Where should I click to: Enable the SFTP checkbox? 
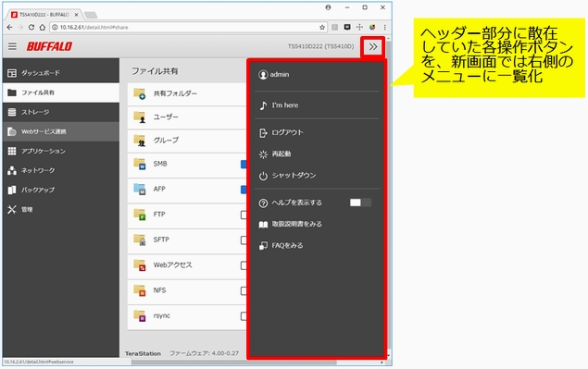point(244,240)
